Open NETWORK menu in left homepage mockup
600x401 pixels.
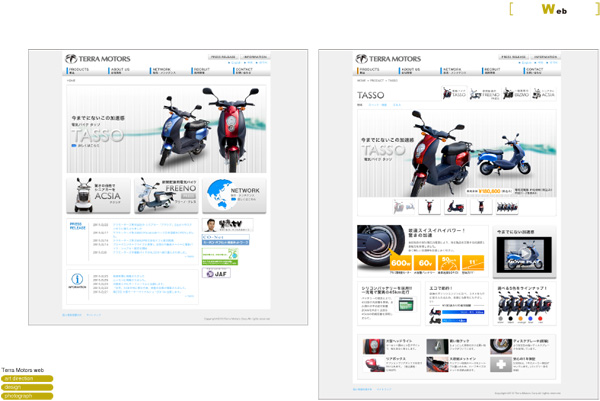click(163, 70)
